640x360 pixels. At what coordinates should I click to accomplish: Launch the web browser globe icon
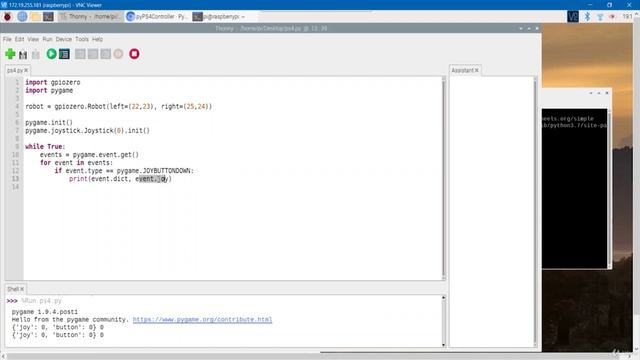(22, 17)
